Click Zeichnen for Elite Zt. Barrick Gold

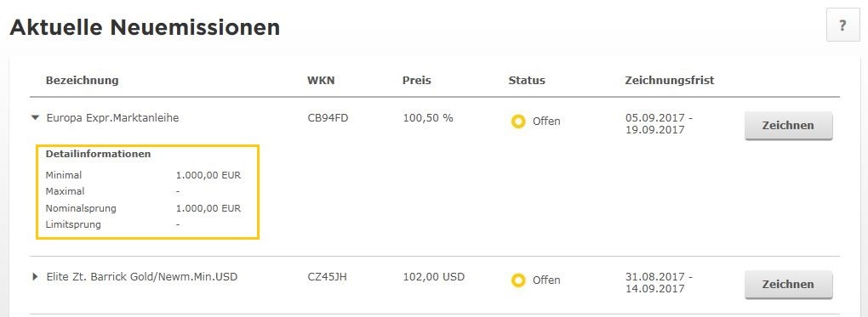788,285
